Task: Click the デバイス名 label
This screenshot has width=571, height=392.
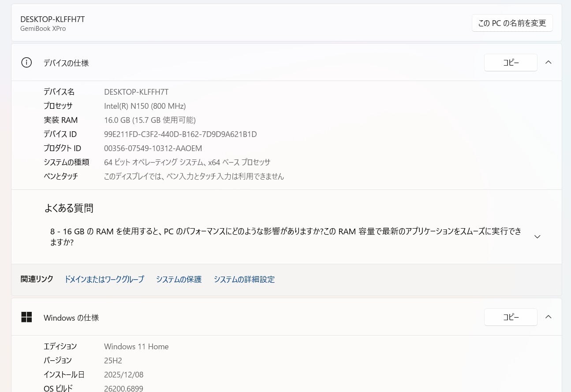Action: (x=59, y=92)
